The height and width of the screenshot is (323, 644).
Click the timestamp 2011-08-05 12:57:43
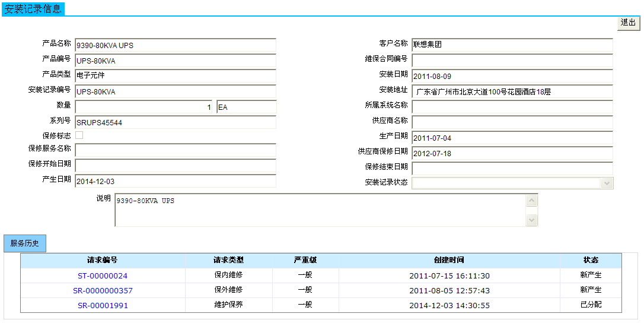[449, 290]
